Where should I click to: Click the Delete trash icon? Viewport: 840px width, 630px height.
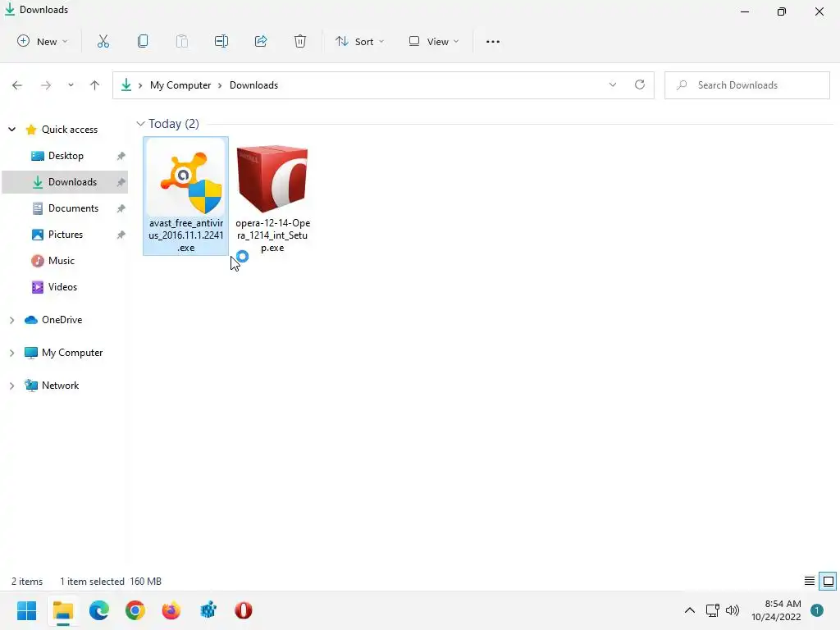[x=300, y=41]
